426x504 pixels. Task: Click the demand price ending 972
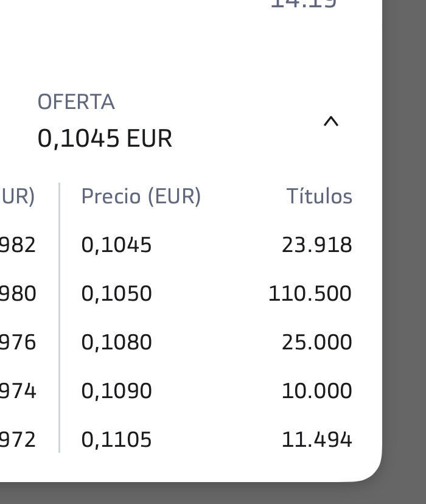click(x=18, y=439)
